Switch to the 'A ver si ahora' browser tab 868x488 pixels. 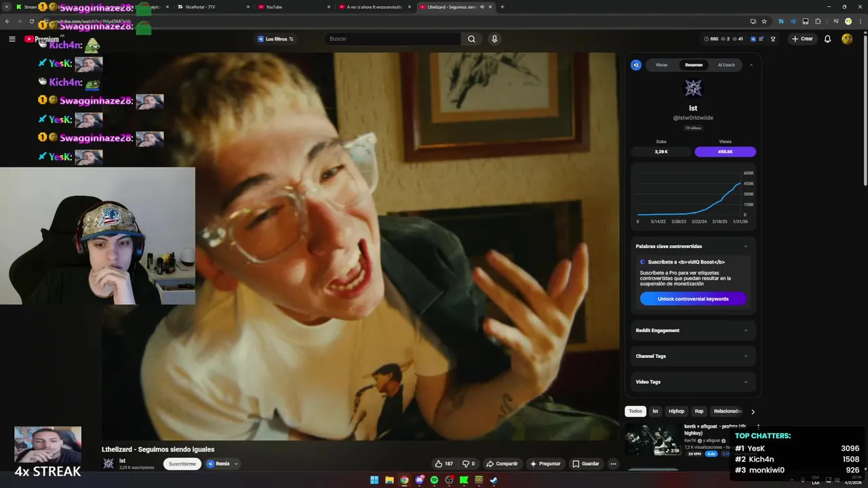click(374, 7)
